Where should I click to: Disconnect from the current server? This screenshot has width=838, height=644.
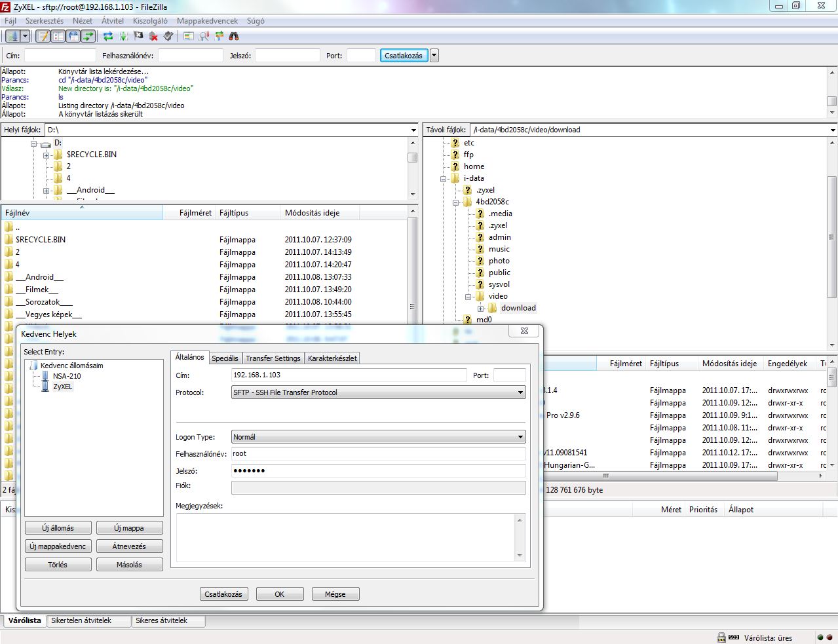(153, 37)
